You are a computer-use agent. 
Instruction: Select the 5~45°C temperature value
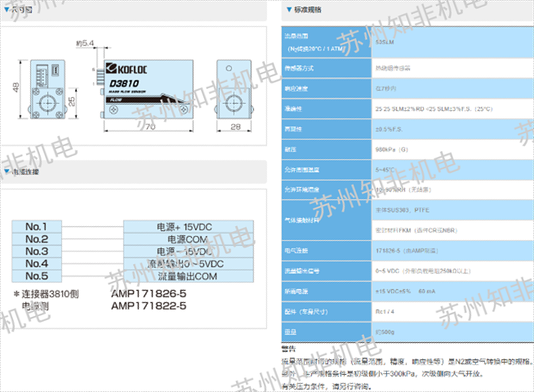point(385,170)
